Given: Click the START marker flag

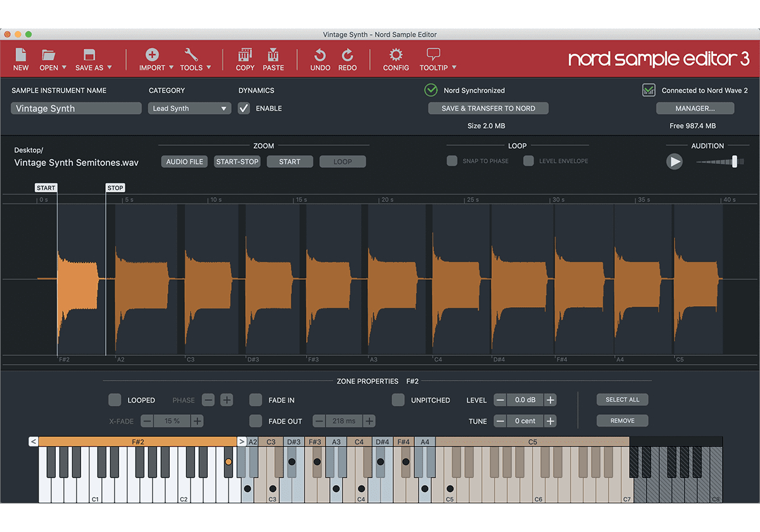Looking at the screenshot, I should tap(46, 187).
